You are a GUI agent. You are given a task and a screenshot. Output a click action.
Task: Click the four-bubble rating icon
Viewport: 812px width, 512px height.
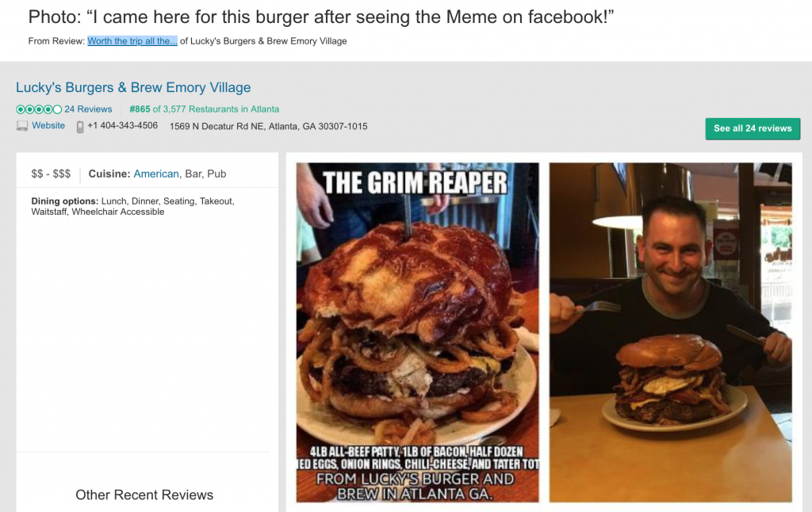[39, 109]
